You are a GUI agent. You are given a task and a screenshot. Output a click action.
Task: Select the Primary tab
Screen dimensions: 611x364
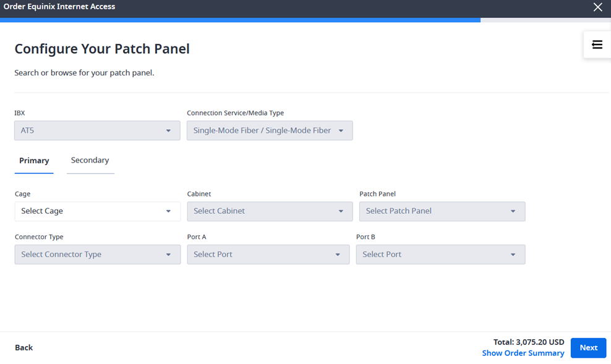pyautogui.click(x=34, y=161)
